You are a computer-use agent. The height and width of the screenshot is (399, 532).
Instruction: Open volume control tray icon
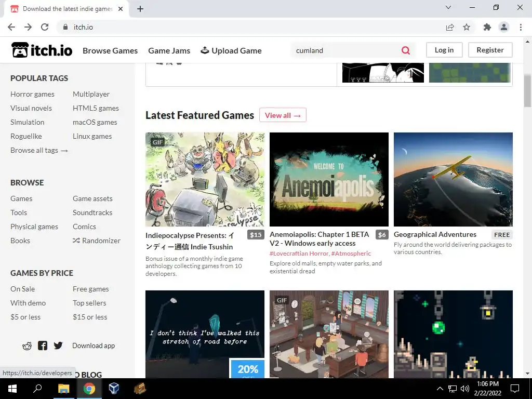coord(465,389)
